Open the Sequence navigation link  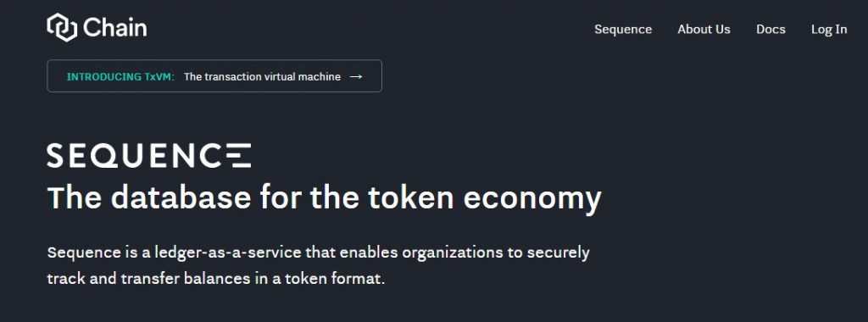623,30
